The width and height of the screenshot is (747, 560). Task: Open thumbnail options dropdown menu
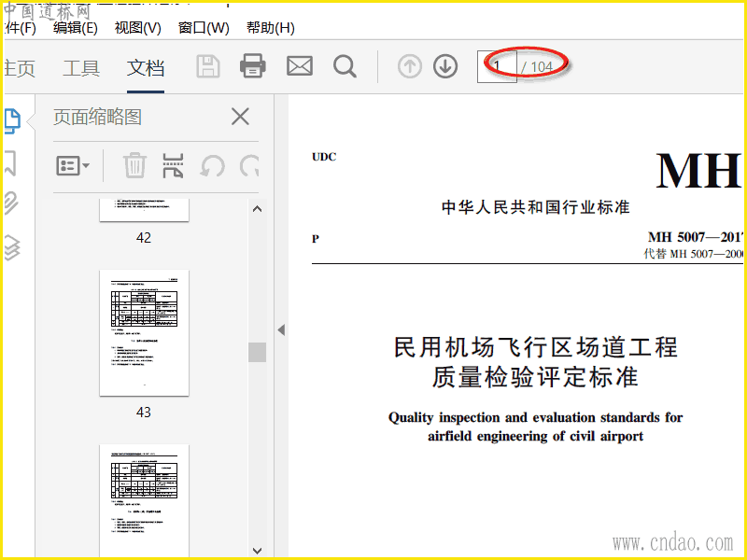(x=73, y=166)
